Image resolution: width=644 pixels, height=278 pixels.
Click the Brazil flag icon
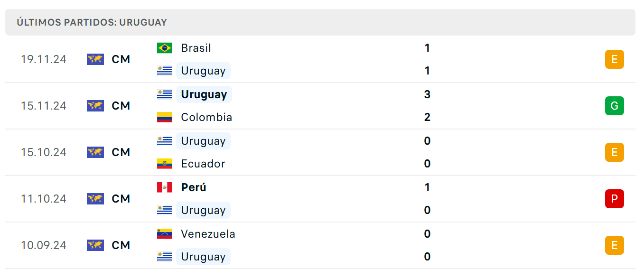[x=165, y=48]
